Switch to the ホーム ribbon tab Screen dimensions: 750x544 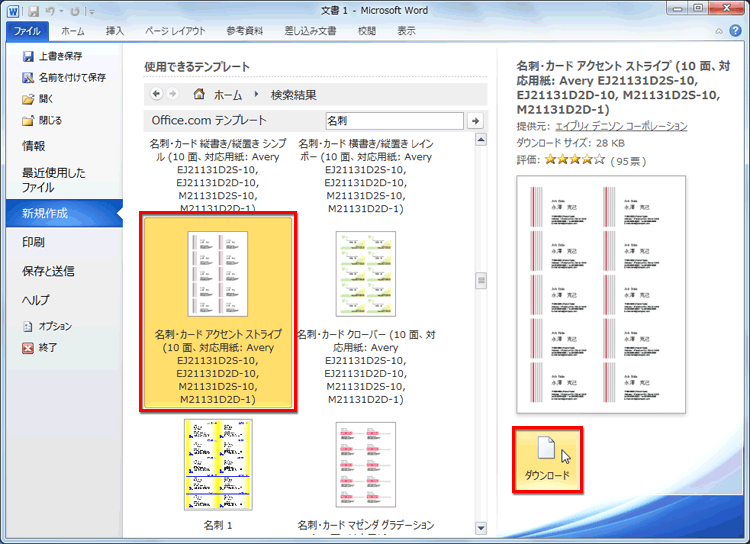pos(73,31)
